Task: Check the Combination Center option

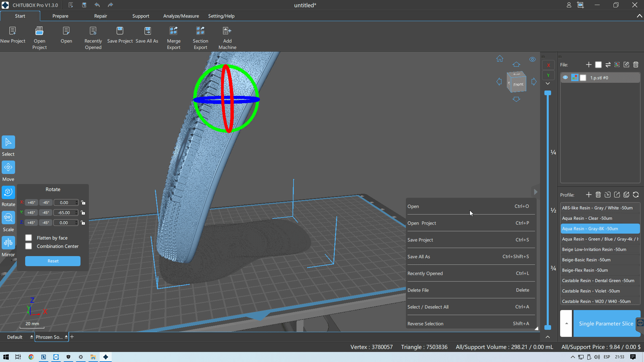Action: [29, 246]
